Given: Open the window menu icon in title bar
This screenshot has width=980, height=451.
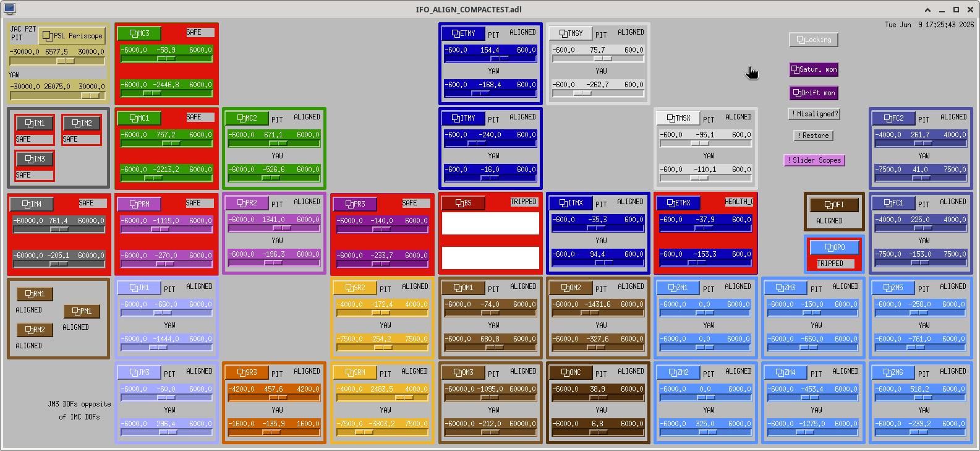Looking at the screenshot, I should click(x=9, y=9).
